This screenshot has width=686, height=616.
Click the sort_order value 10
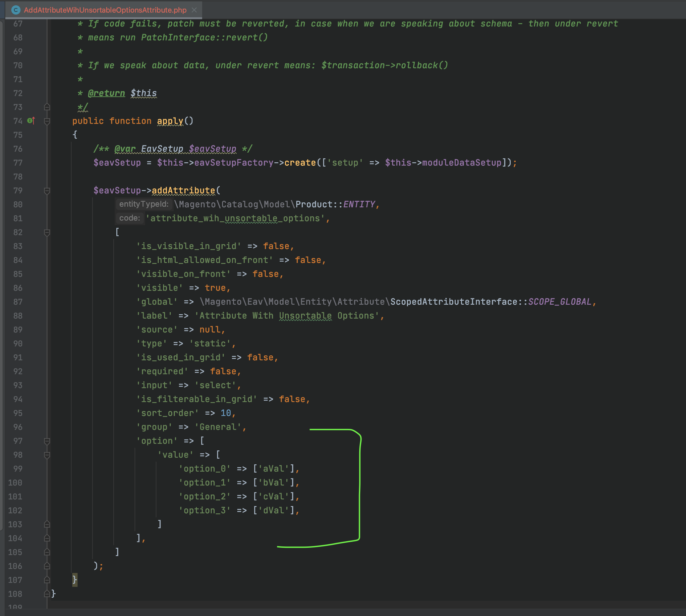tap(225, 413)
